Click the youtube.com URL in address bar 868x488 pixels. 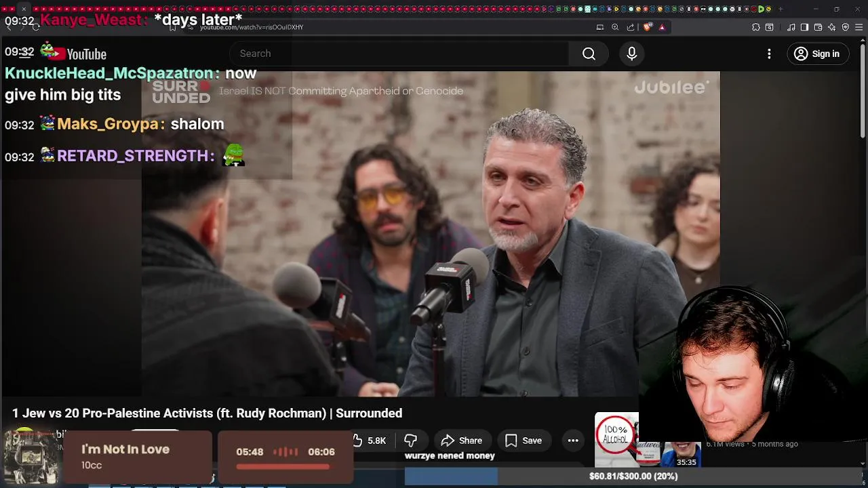coord(252,27)
